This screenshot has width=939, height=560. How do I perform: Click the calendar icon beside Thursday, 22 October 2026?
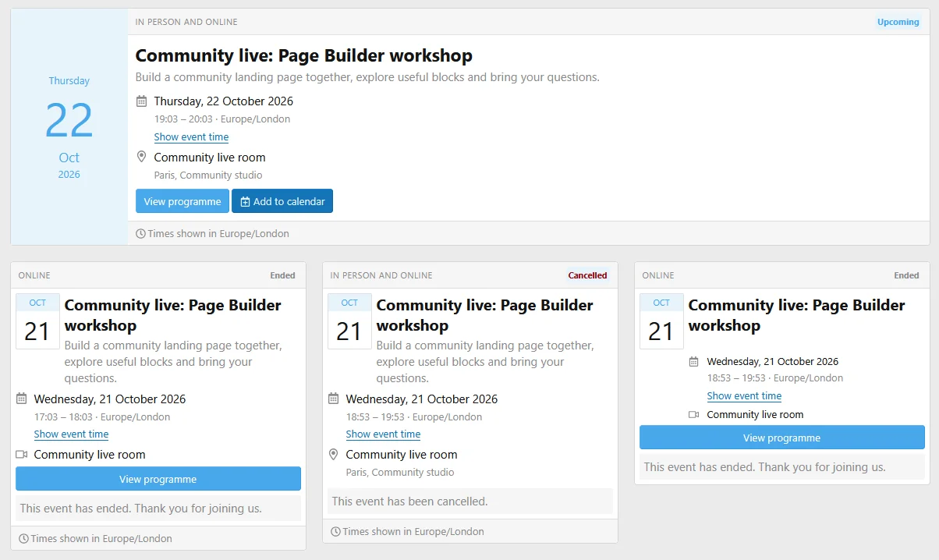141,101
